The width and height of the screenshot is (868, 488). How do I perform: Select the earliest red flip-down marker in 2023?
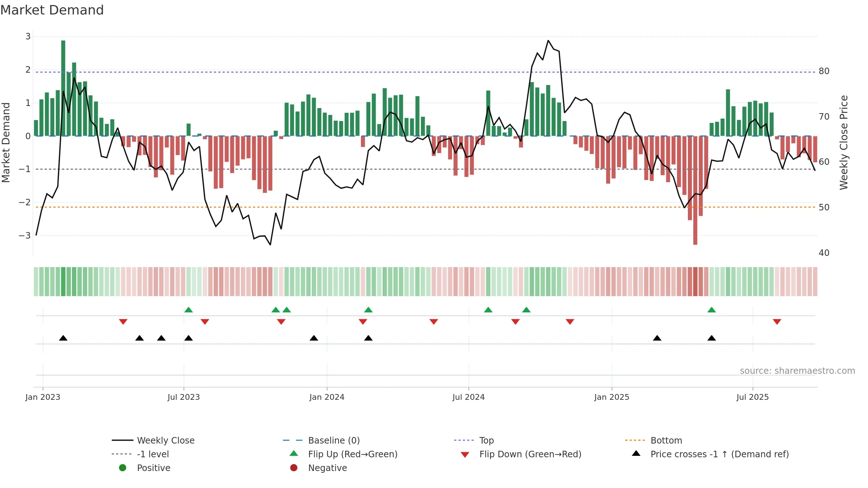[123, 322]
